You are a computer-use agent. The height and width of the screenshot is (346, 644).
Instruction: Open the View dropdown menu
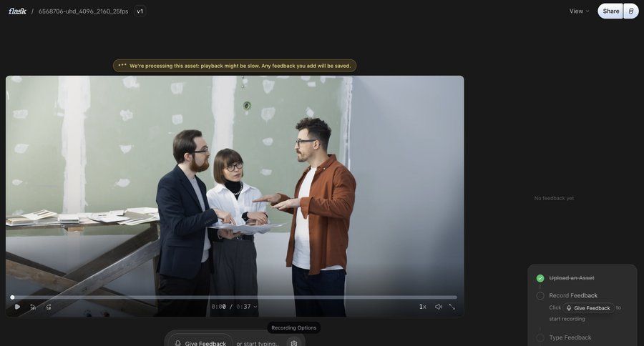point(579,11)
